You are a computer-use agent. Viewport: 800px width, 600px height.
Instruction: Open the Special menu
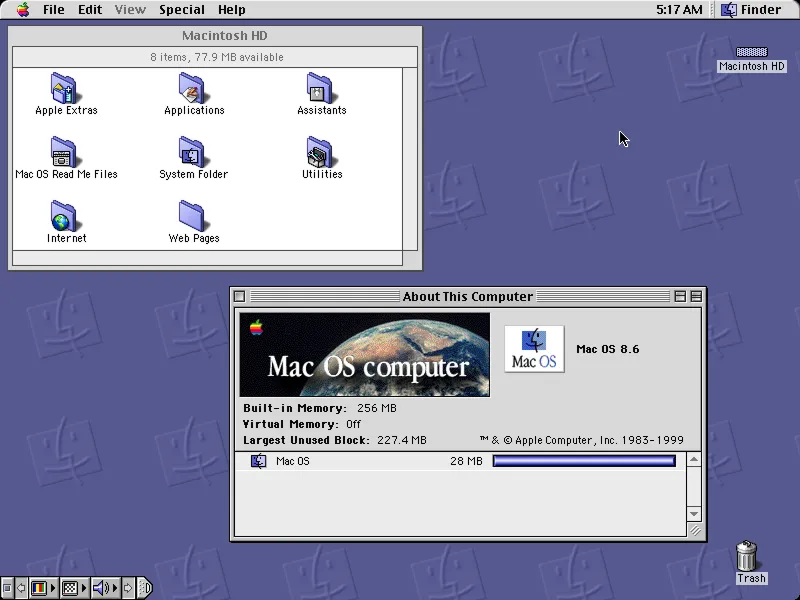tap(181, 9)
